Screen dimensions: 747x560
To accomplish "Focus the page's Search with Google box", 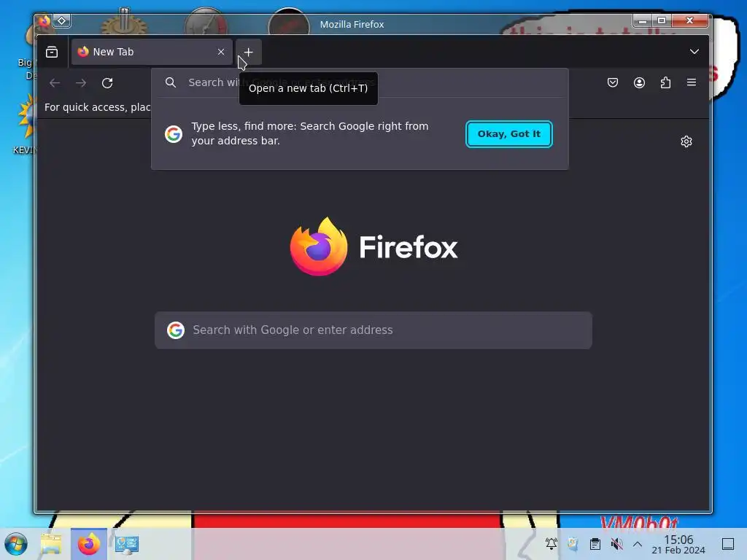I will click(373, 330).
